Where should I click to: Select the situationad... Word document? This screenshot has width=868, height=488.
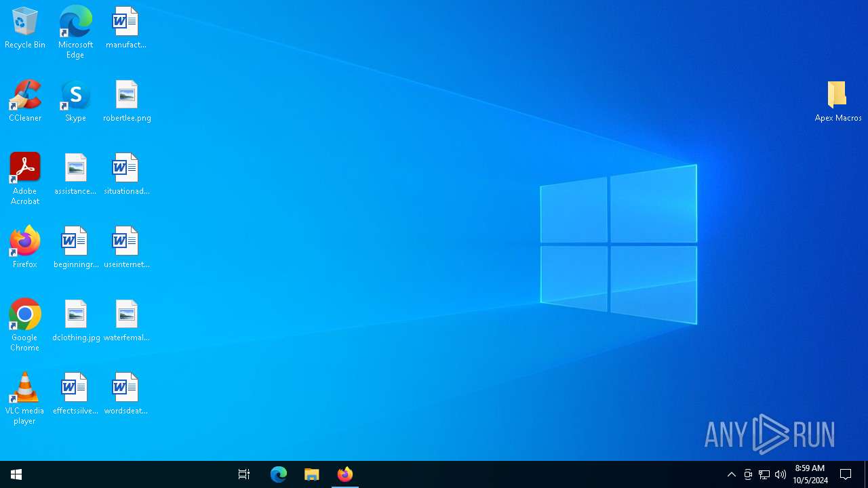pos(127,174)
